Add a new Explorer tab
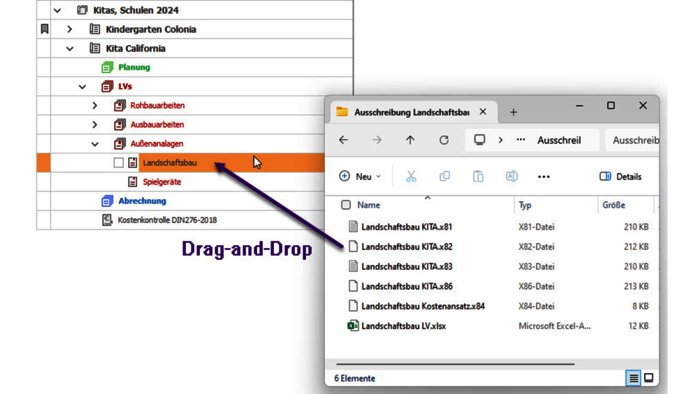The image size is (700, 394). point(513,112)
